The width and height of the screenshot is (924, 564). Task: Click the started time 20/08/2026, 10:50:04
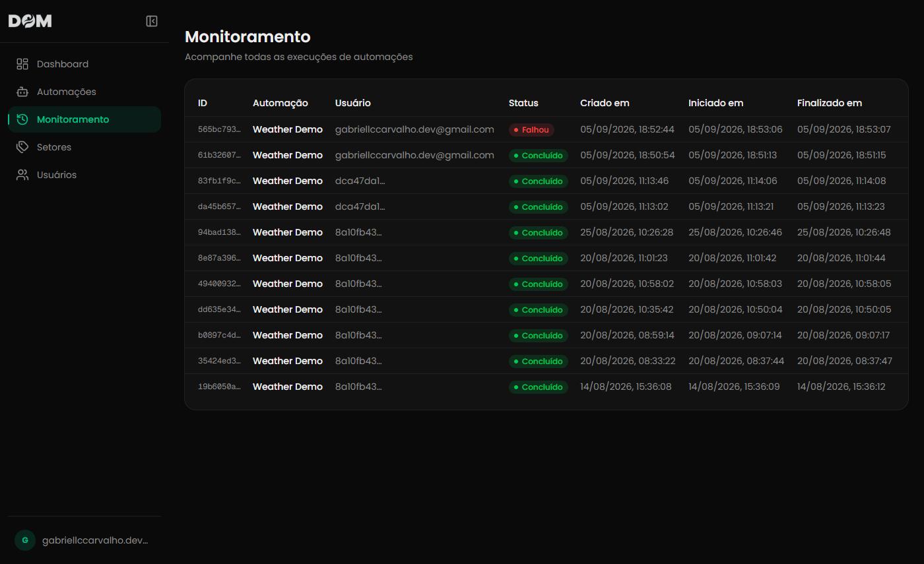735,309
